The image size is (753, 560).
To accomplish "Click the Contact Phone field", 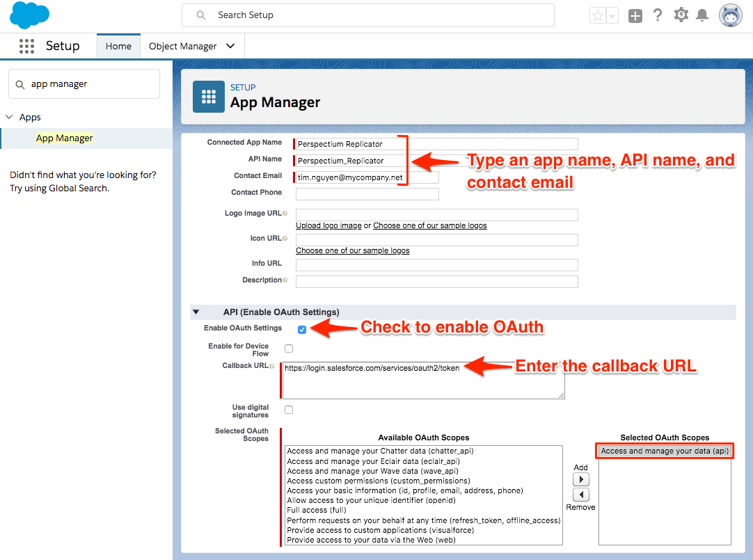I will 367,194.
